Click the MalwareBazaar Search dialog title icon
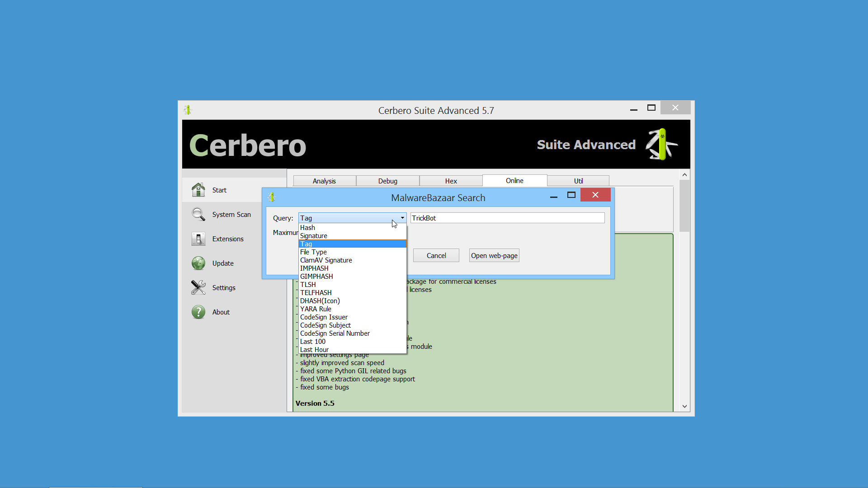The image size is (868, 488). pyautogui.click(x=271, y=197)
